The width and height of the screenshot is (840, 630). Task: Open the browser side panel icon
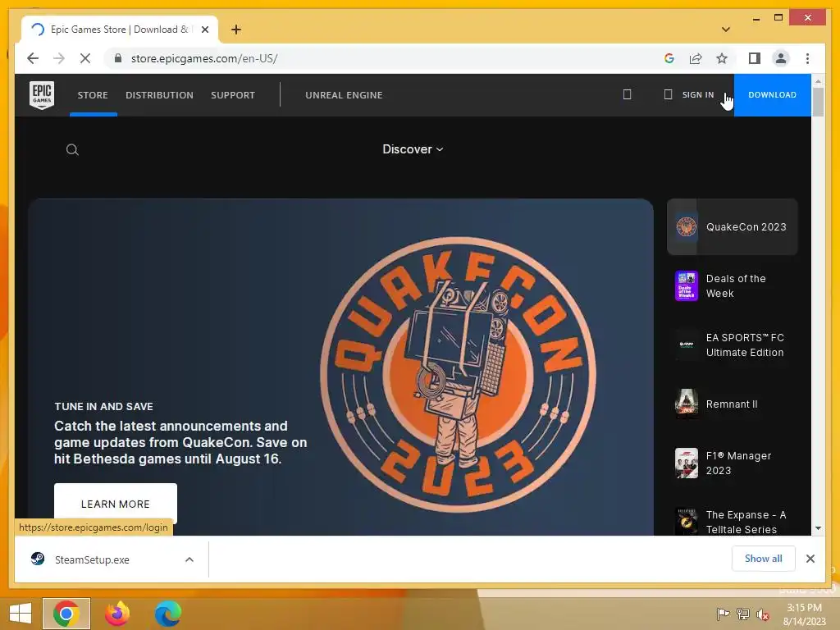coord(755,58)
